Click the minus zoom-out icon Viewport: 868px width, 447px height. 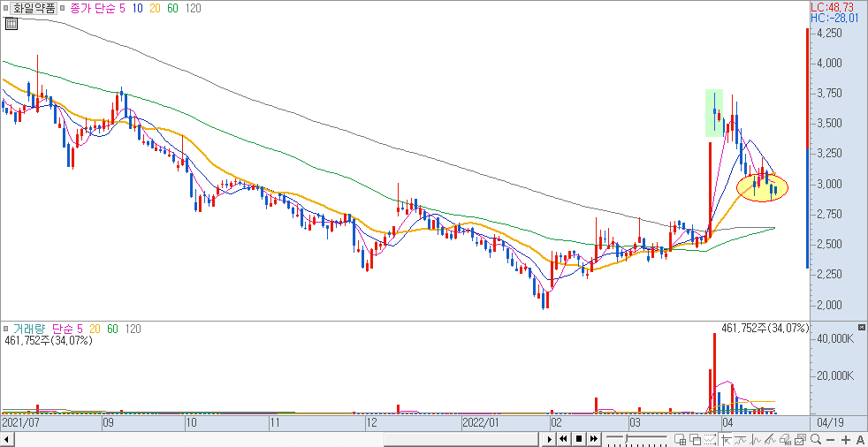(x=830, y=440)
